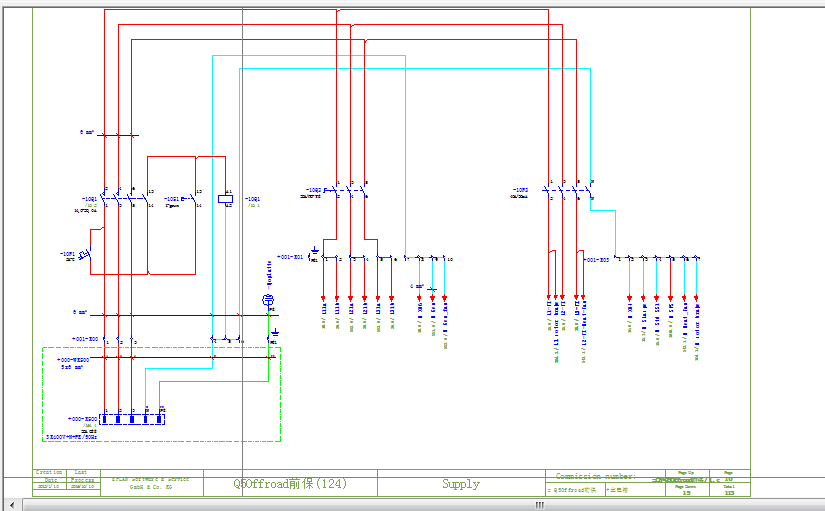Select the -10Q1 contactor coil symbol
825x511 pixels.
pyautogui.click(x=225, y=199)
